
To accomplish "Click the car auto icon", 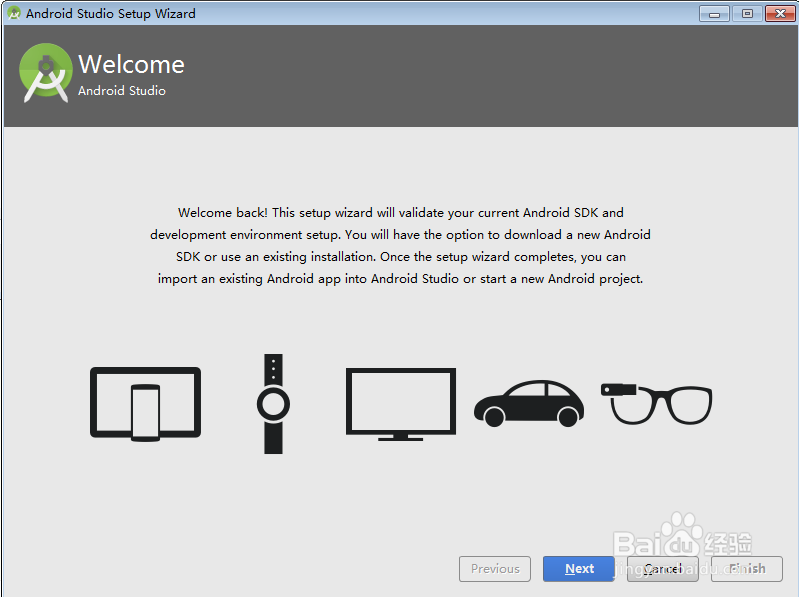I will tap(529, 403).
